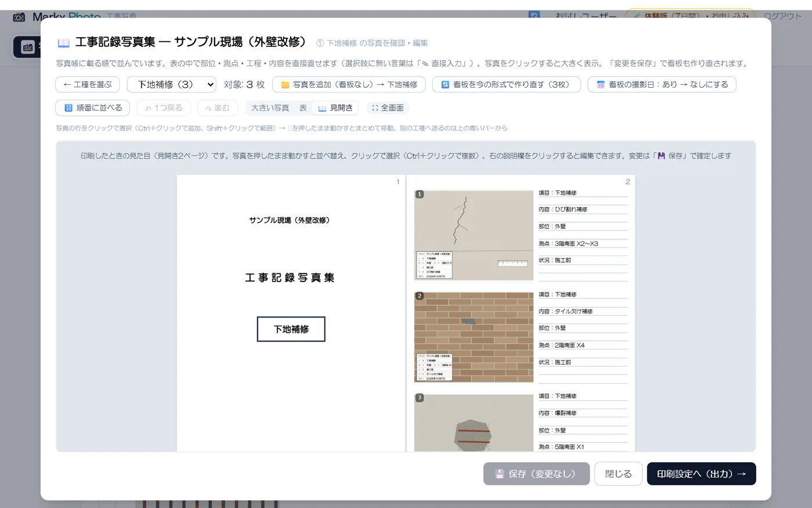Select the 見開き spread view tab
The image size is (812, 508).
(x=335, y=108)
